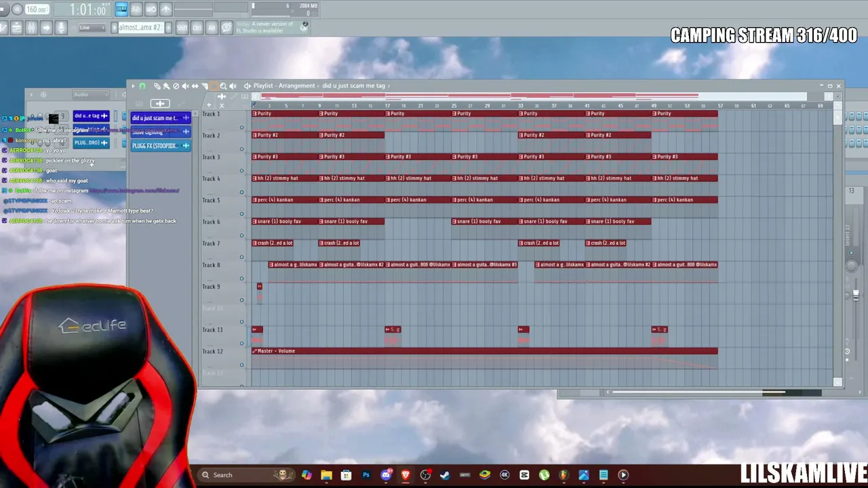Select the Track 12 header label
Screen dimensions: 868x488
point(212,351)
